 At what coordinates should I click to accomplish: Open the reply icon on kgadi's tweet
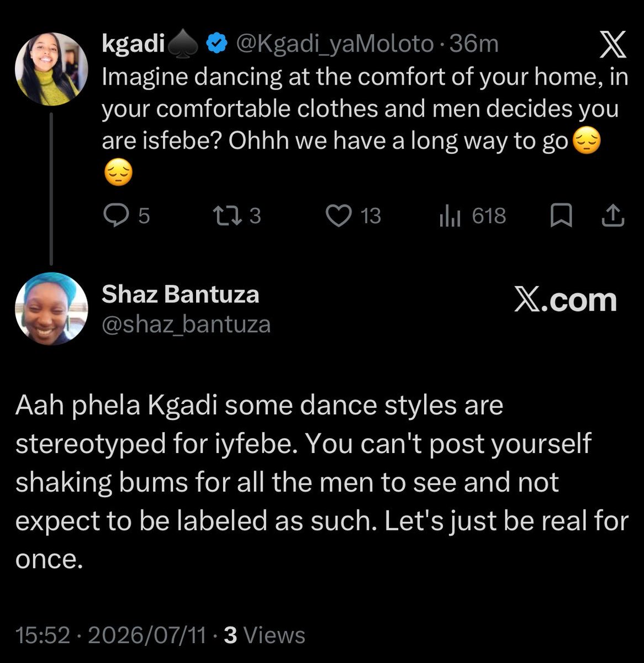point(116,215)
